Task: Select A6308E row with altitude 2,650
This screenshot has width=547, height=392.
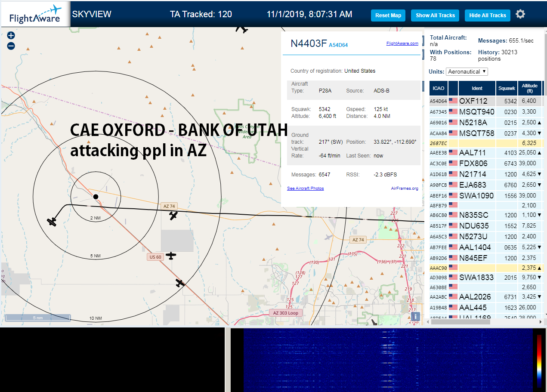Action: (x=486, y=287)
